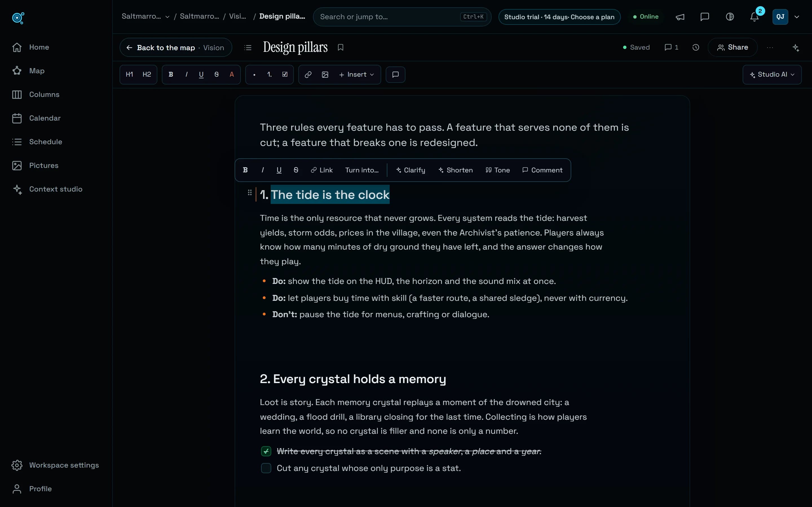Image resolution: width=812 pixels, height=507 pixels.
Task: Insert a link using toolbar chain icon
Action: tap(308, 74)
